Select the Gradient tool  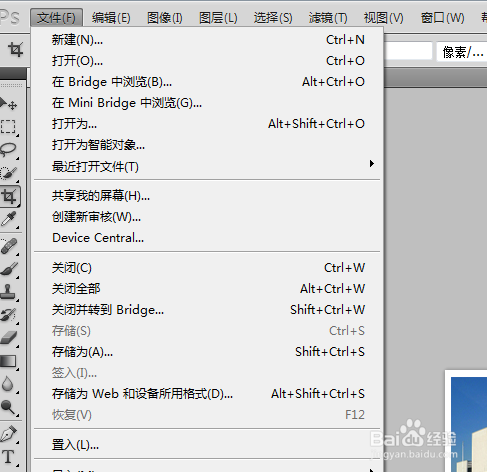point(9,361)
